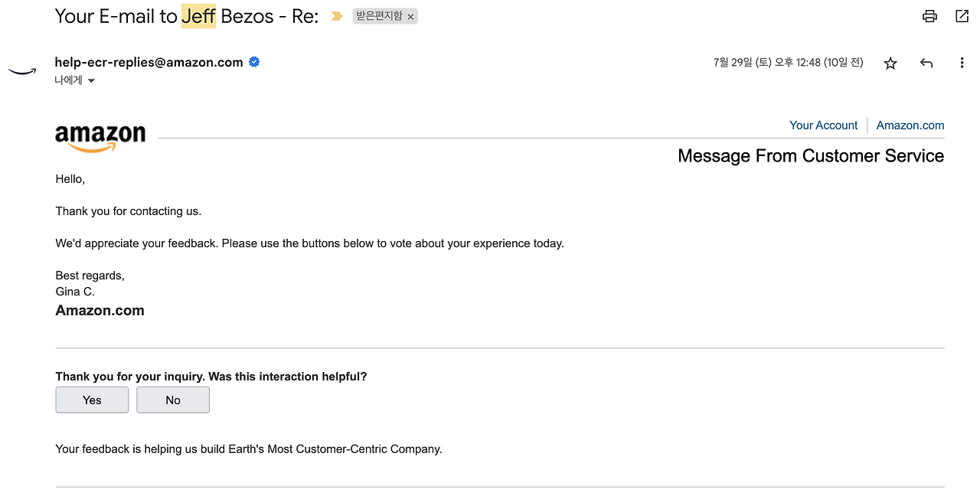Viewport: 980px width, 499px height.
Task: Click the Amazon logo in the email body
Action: tap(100, 139)
